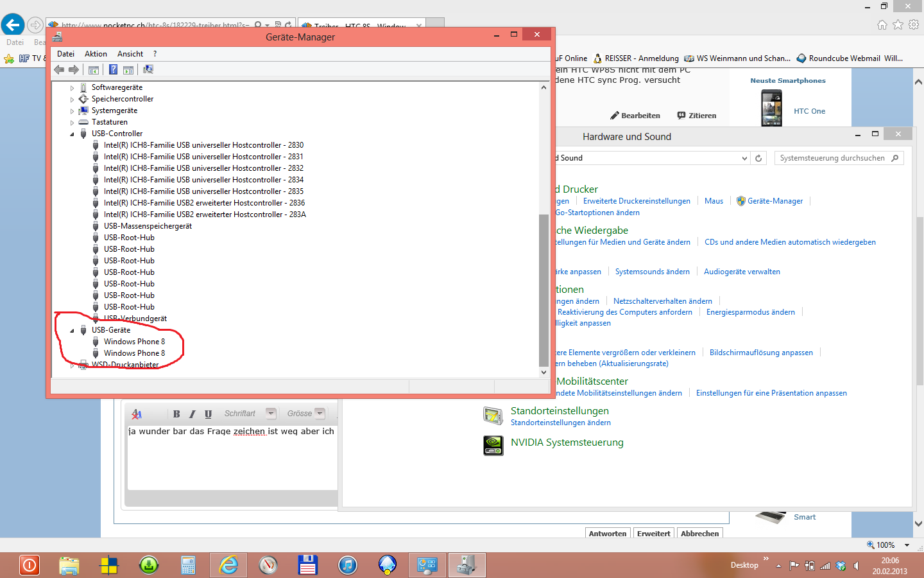Viewport: 924px width, 578px height.
Task: Open the Maus link
Action: (x=714, y=201)
